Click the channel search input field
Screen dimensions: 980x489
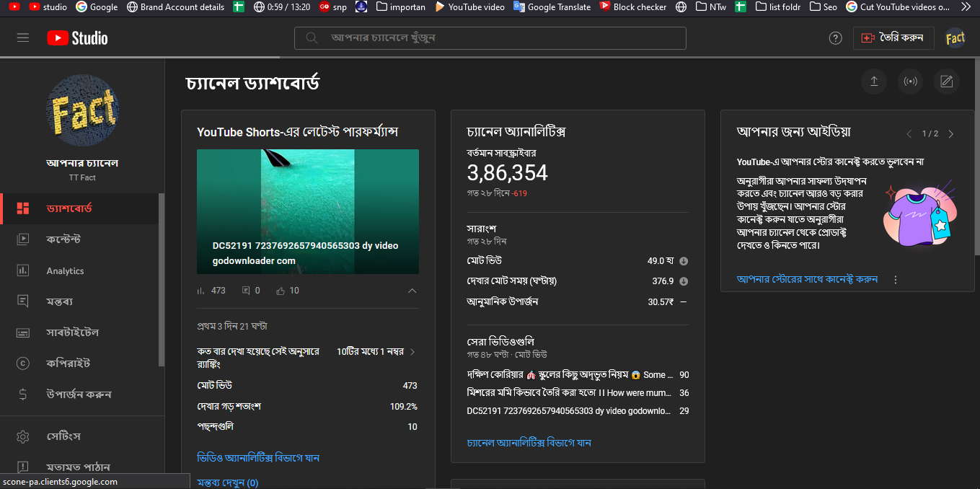pyautogui.click(x=498, y=38)
